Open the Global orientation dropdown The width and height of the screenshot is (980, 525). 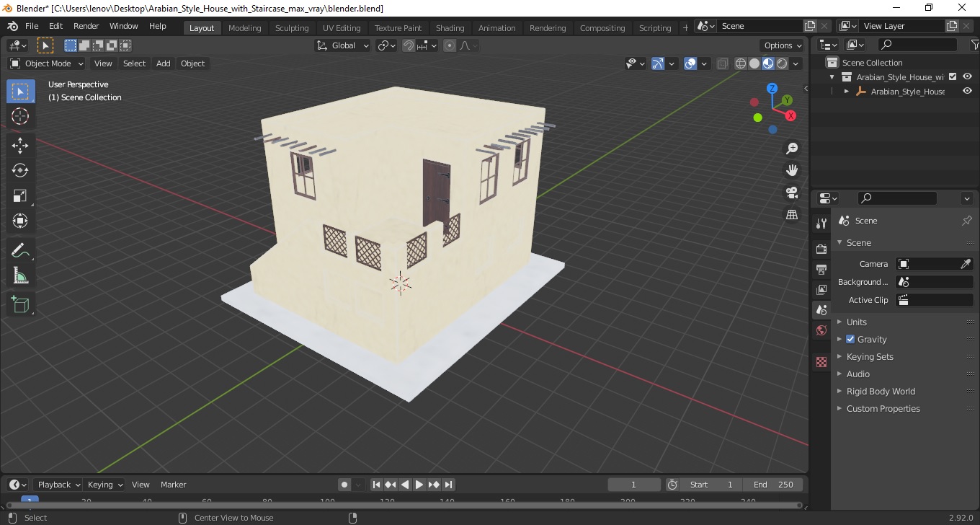(343, 45)
